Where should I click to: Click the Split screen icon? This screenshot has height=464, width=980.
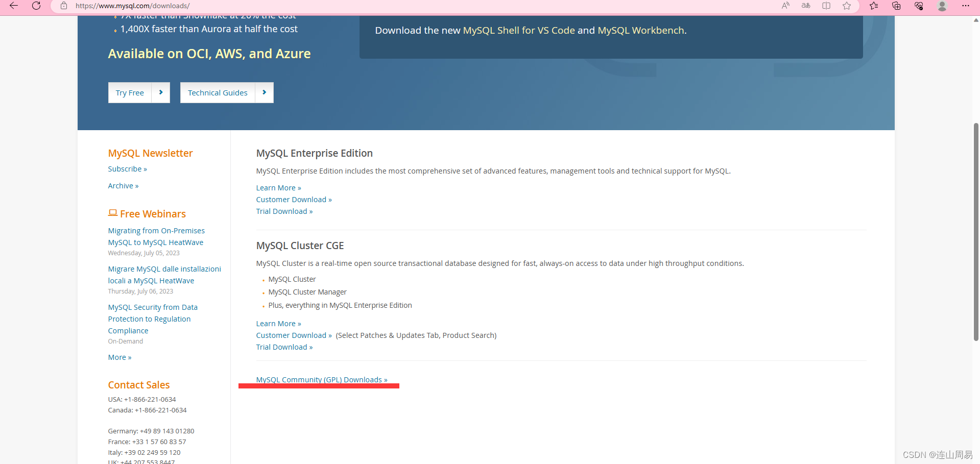tap(826, 6)
